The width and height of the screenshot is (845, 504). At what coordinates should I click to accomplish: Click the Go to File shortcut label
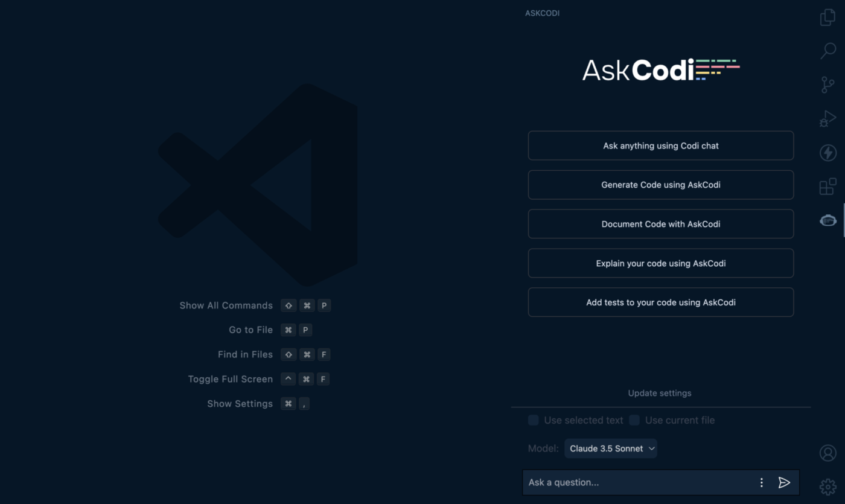coord(251,330)
